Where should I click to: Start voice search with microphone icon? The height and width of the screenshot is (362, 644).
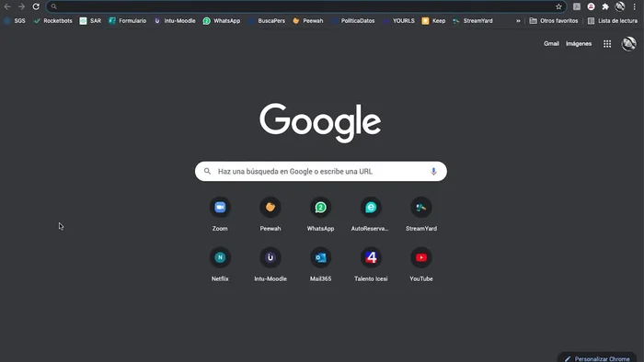click(433, 172)
